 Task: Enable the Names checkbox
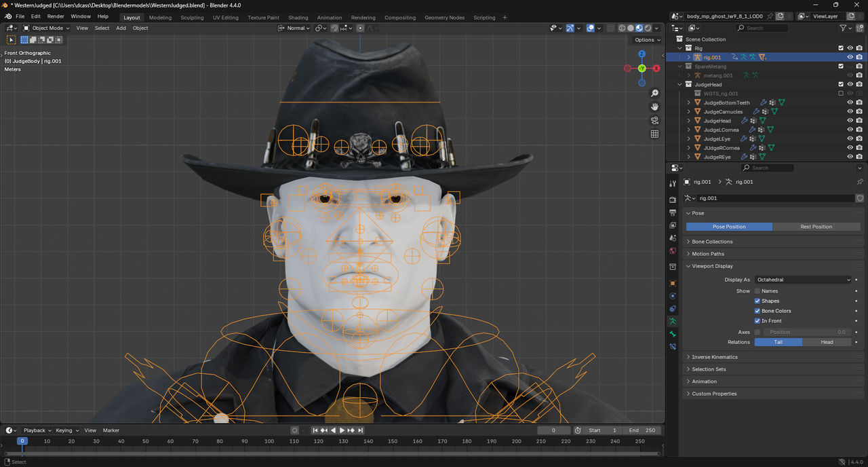757,291
